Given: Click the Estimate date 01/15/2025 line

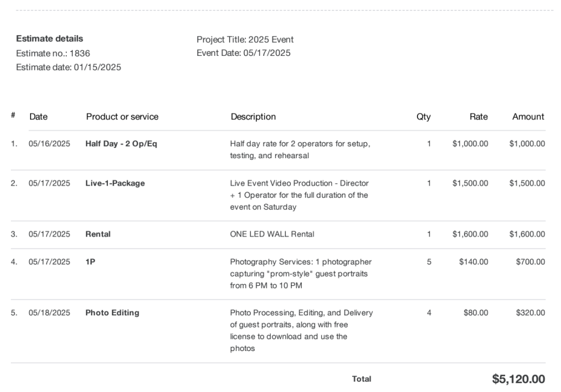Looking at the screenshot, I should tap(68, 67).
